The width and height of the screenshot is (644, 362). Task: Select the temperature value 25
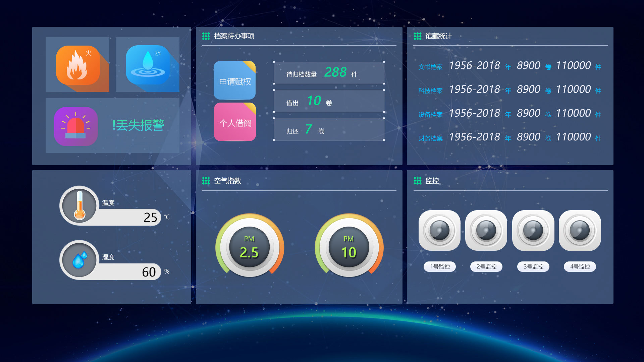(x=150, y=218)
